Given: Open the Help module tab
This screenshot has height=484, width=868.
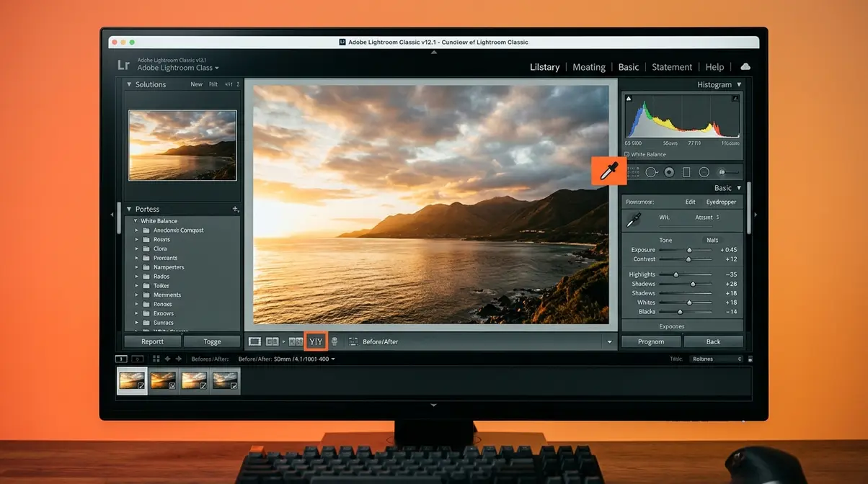Looking at the screenshot, I should [714, 67].
